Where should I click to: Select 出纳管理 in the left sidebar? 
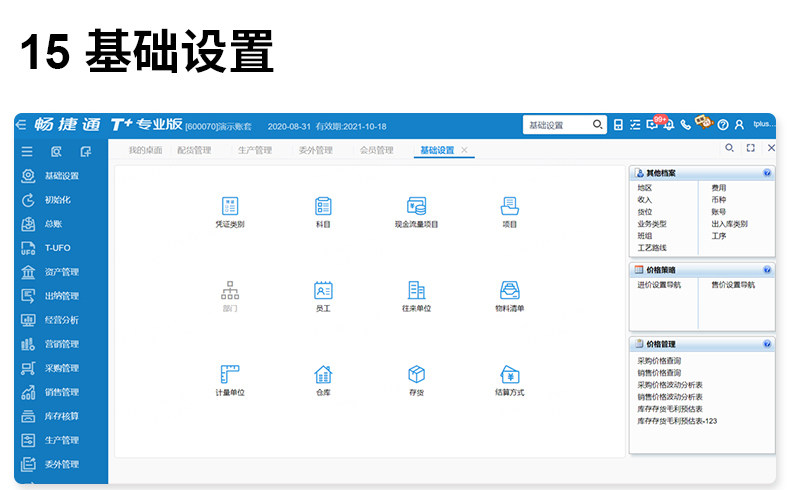[x=61, y=296]
